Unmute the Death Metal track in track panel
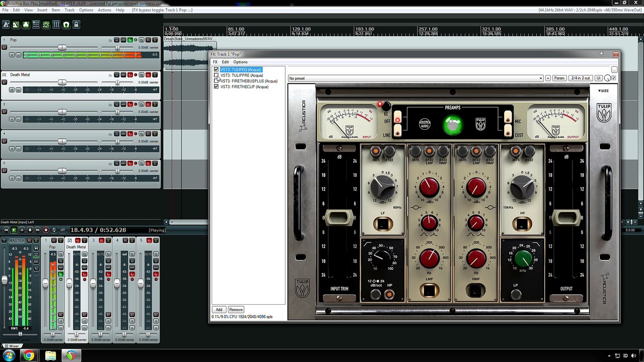This screenshot has width=644, height=362. click(148, 75)
